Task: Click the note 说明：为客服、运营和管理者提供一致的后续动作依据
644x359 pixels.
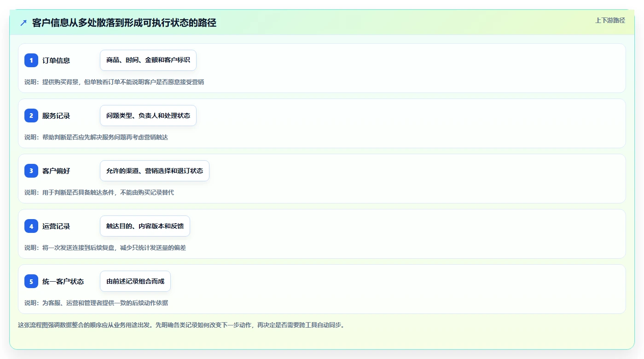Action: (96, 303)
